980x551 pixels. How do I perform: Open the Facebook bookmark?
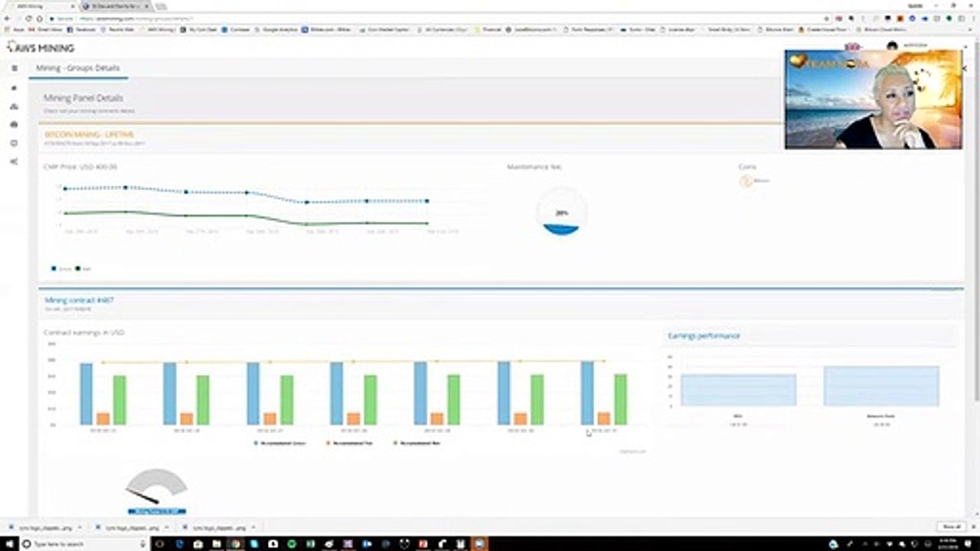(x=81, y=29)
